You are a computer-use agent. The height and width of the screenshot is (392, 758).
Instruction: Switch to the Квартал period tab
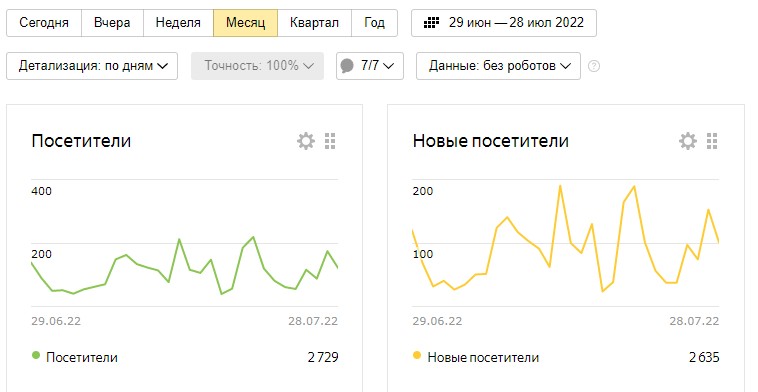pyautogui.click(x=314, y=23)
